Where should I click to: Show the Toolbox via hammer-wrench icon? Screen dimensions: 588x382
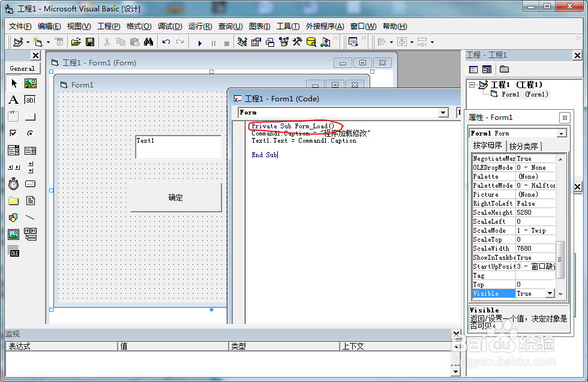298,42
